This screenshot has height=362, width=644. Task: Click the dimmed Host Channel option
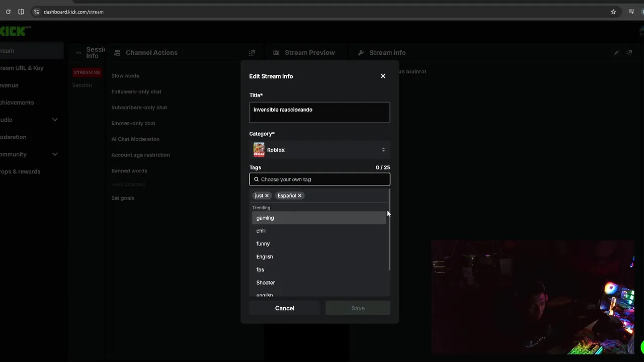coord(128,185)
